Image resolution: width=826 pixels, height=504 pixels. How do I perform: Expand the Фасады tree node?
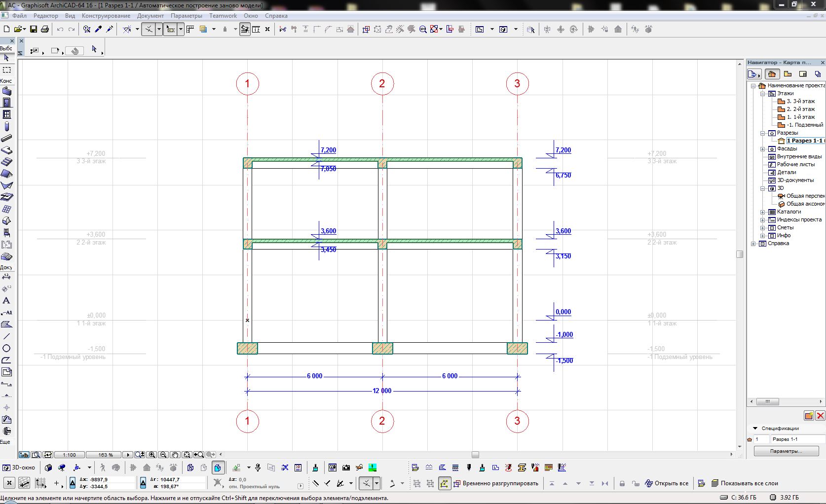pos(762,148)
